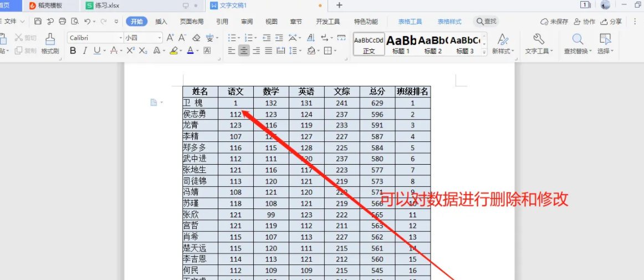Click the 分享 share button
Screen dimensions: 644x280
pos(611,22)
